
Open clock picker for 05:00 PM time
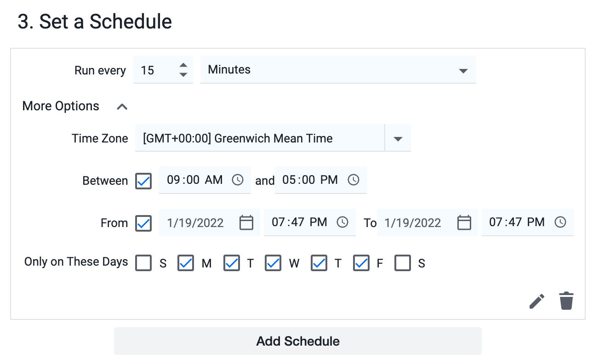353,180
